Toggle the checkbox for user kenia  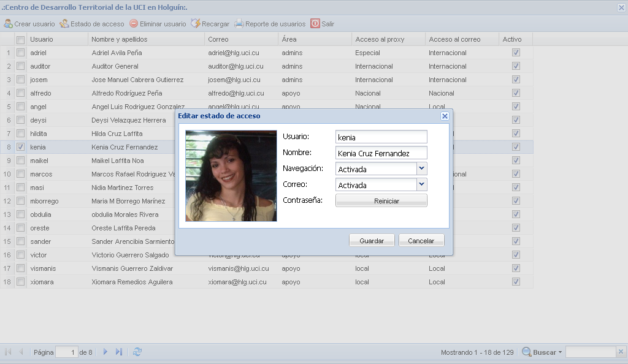pyautogui.click(x=20, y=147)
